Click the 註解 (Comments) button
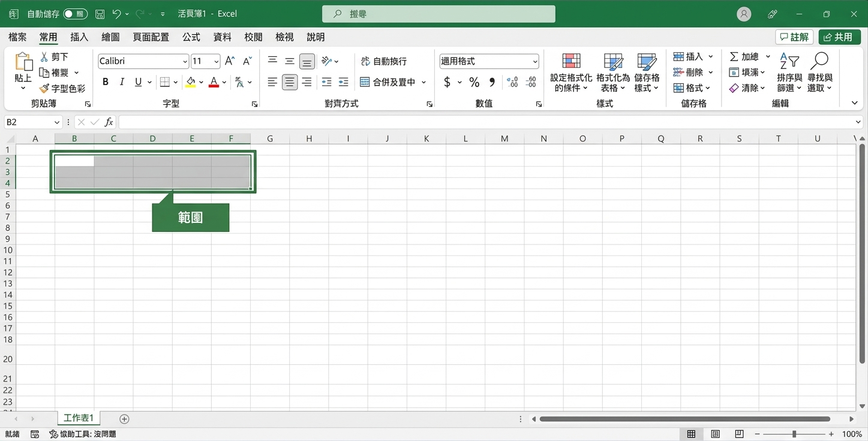Viewport: 868px width, 441px height. (x=794, y=37)
